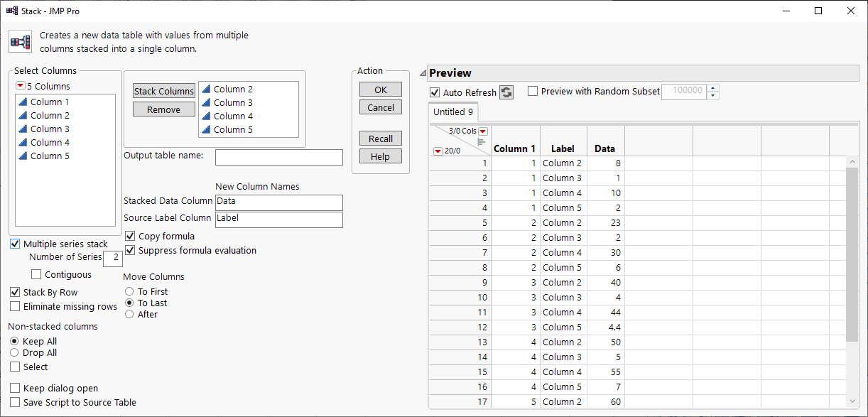This screenshot has height=417, width=868.
Task: Open the red triangle menu beside 5 Columns
Action: coord(22,85)
